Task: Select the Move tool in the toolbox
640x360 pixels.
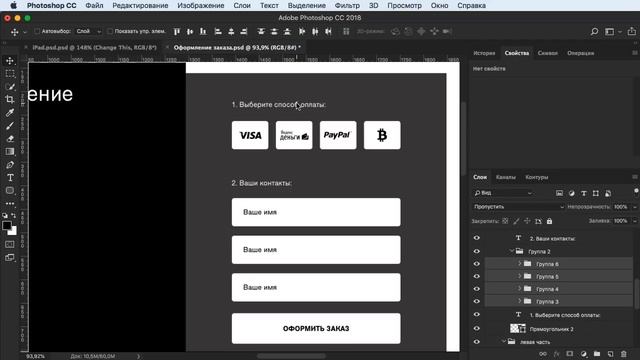Action: pos(10,61)
